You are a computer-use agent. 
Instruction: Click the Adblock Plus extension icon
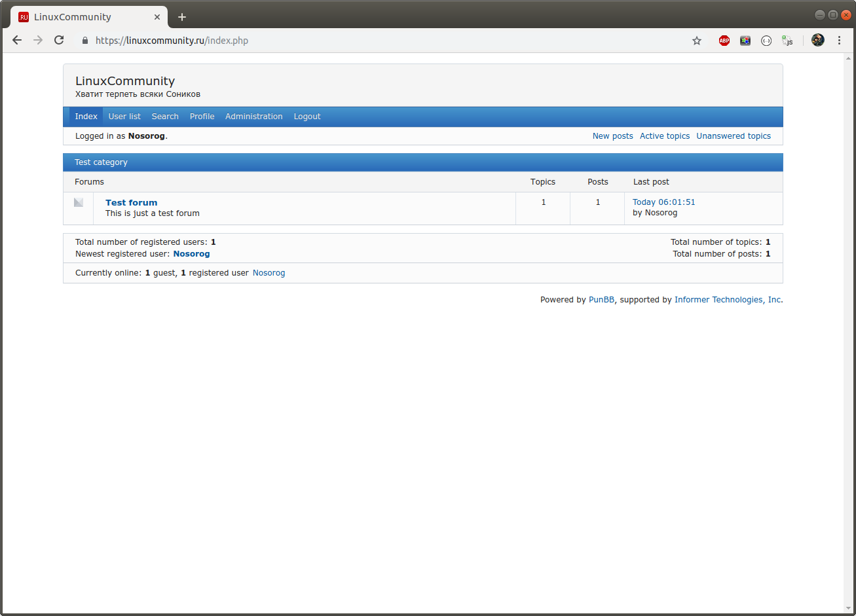(x=724, y=40)
